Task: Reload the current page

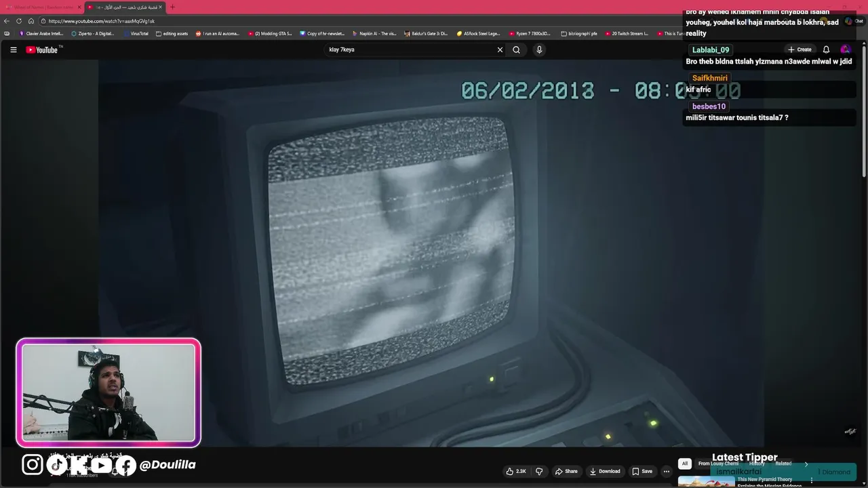Action: (19, 21)
